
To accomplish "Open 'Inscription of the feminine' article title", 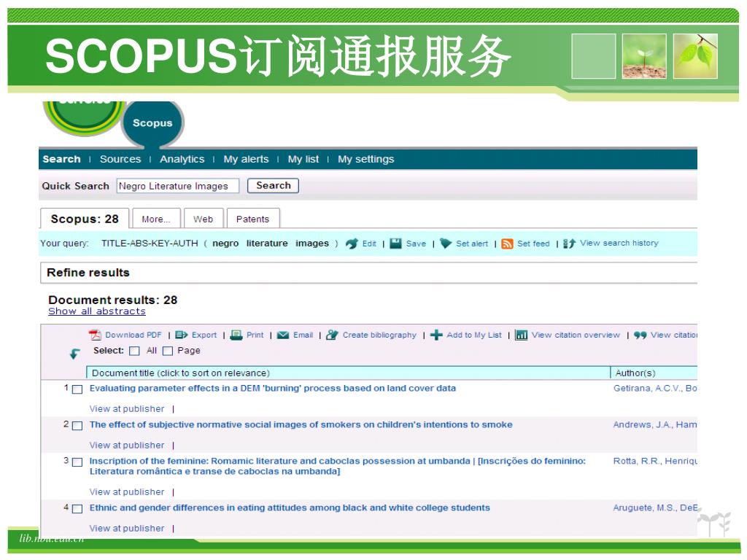I will pyautogui.click(x=337, y=466).
